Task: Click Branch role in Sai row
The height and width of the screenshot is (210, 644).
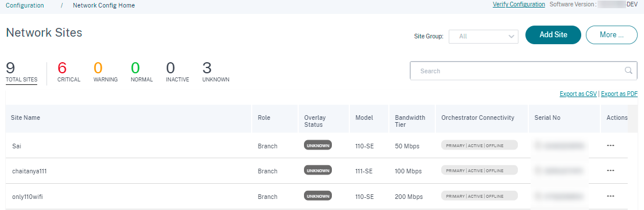Action: pos(267,146)
